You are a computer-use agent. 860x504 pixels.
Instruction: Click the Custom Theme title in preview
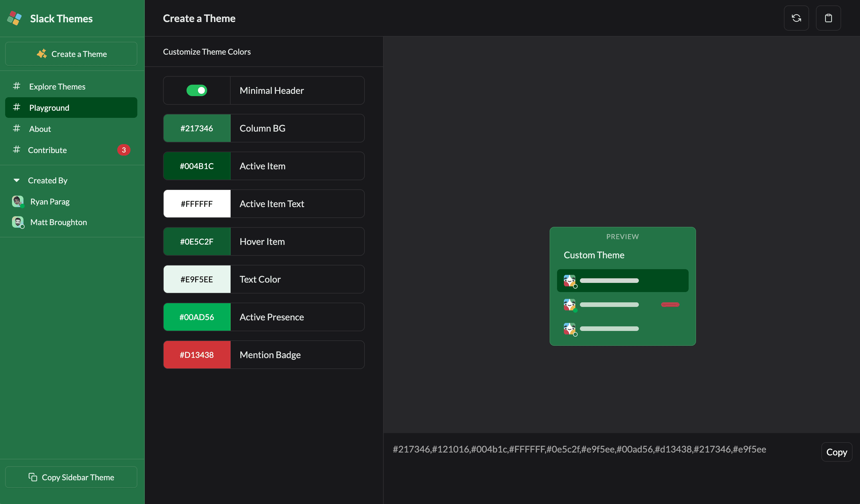click(594, 255)
